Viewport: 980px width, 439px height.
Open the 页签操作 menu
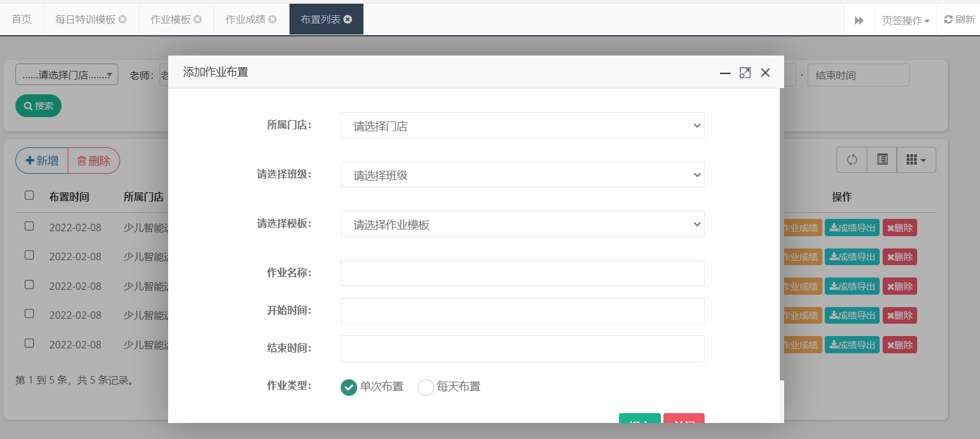pos(905,20)
